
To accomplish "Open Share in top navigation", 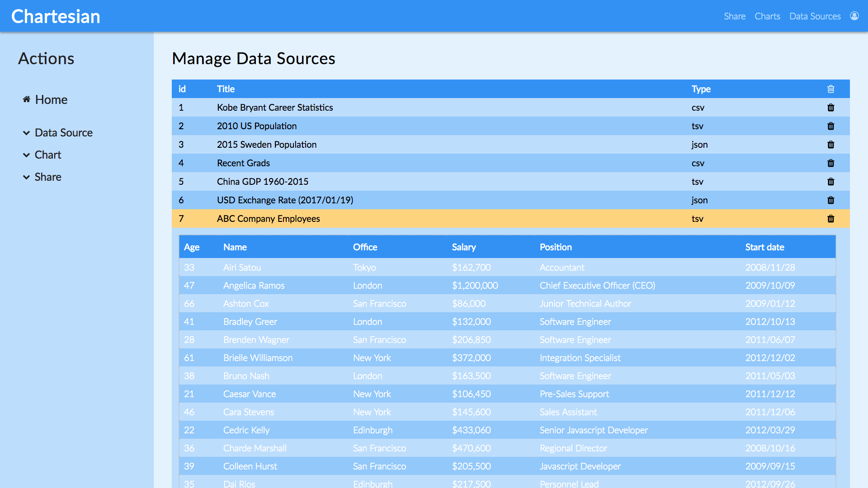I will (x=734, y=16).
